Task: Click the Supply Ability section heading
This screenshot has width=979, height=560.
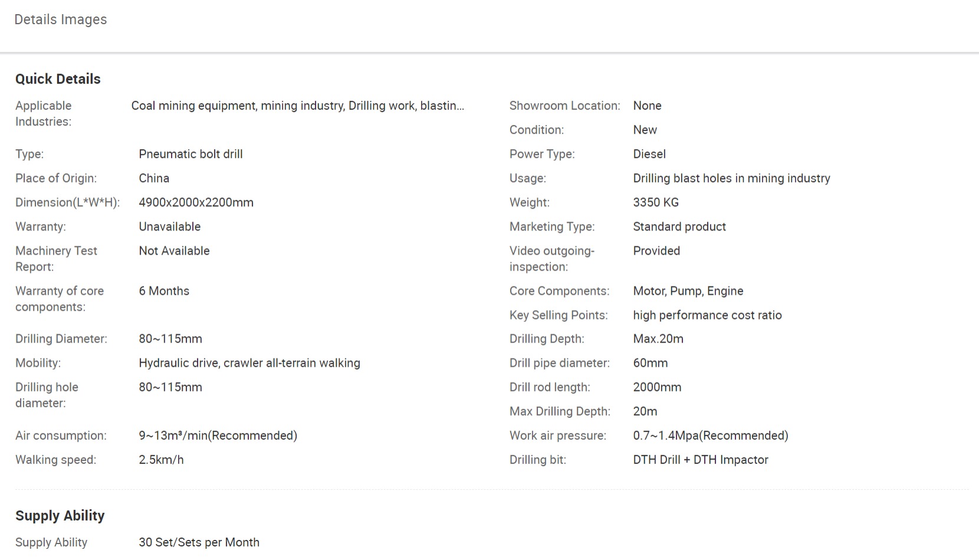Action: click(60, 516)
